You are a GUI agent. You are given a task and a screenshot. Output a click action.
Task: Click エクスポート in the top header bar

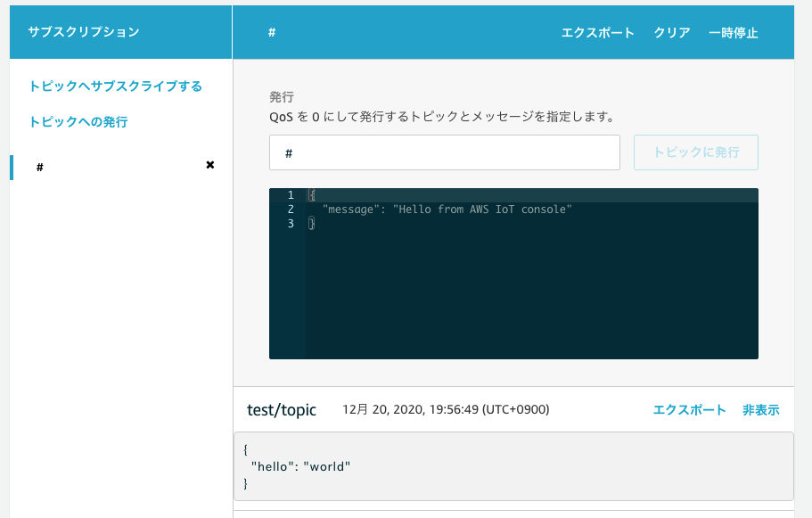pyautogui.click(x=597, y=33)
